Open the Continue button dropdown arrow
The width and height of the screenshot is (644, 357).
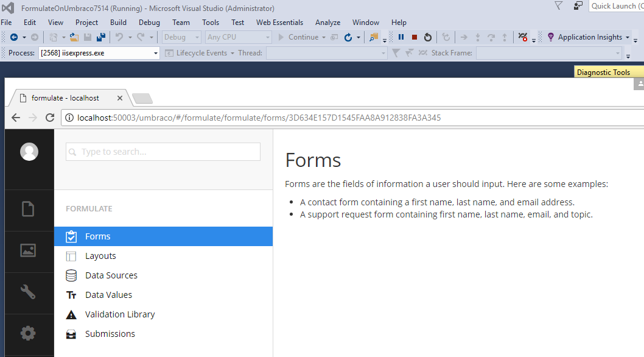tap(324, 37)
